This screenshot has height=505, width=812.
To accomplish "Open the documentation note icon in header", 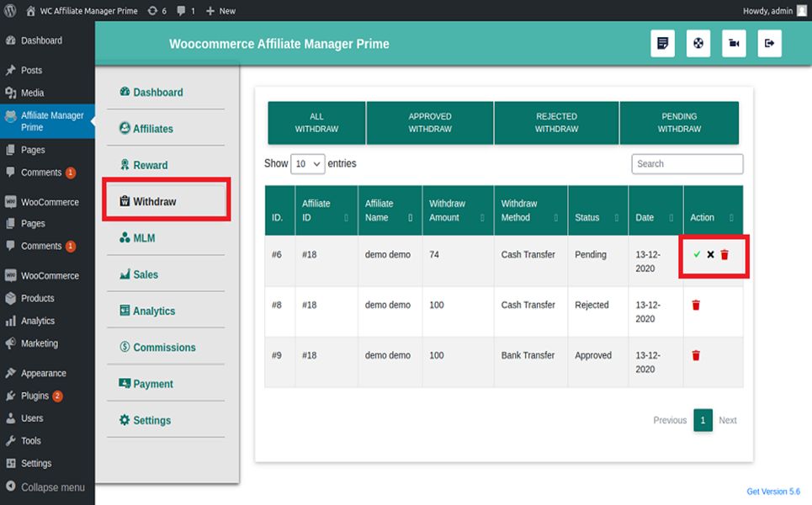I will point(662,44).
